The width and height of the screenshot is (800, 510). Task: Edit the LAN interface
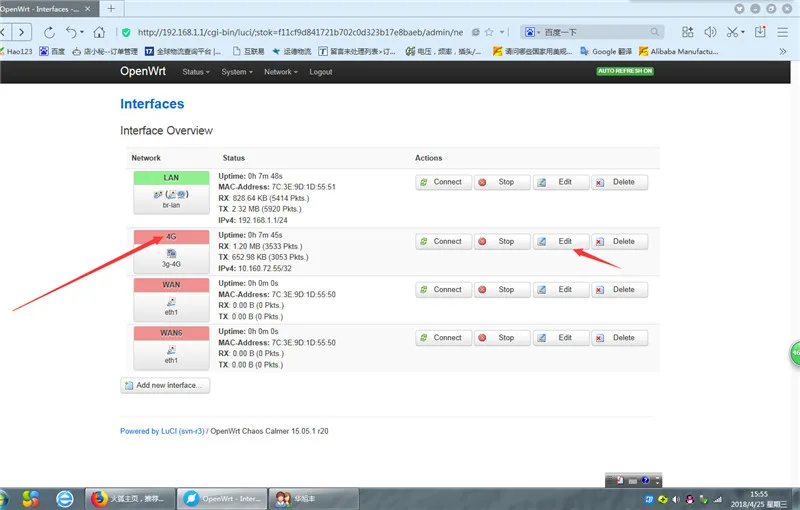coord(560,182)
